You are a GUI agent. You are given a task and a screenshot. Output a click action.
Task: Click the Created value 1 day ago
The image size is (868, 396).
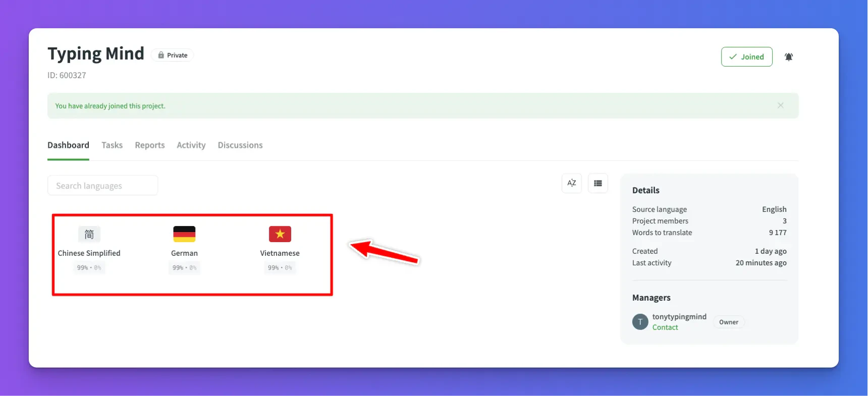click(771, 251)
